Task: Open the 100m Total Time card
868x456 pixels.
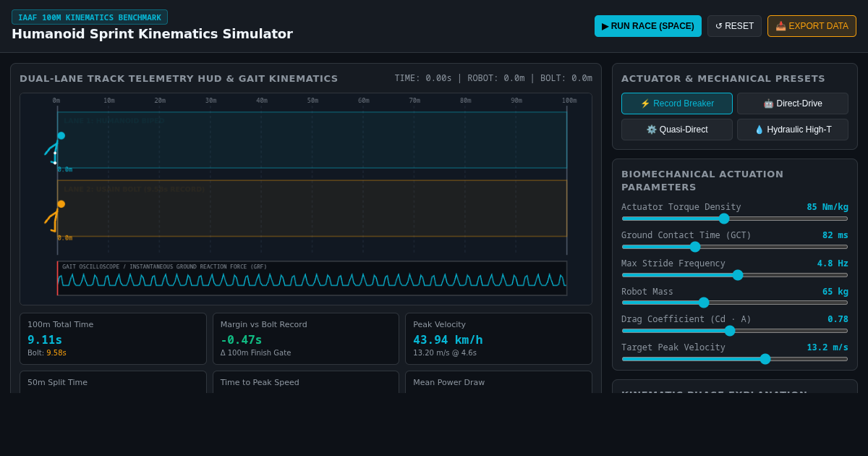Action: point(113,339)
